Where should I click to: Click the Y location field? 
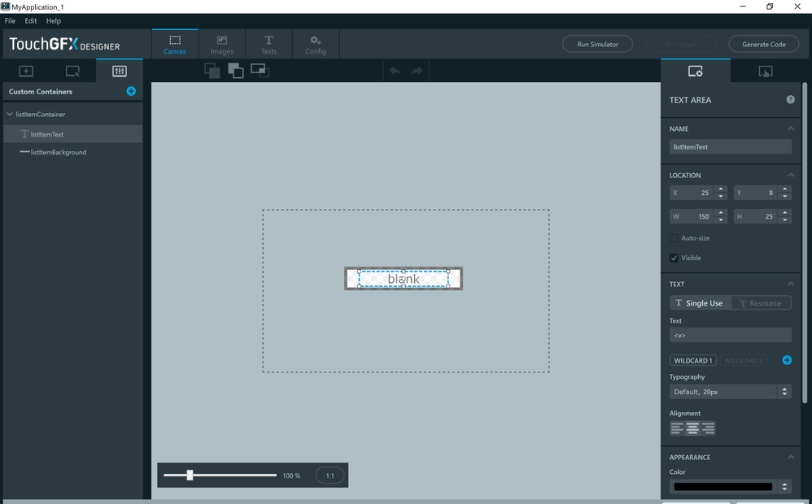pos(756,193)
